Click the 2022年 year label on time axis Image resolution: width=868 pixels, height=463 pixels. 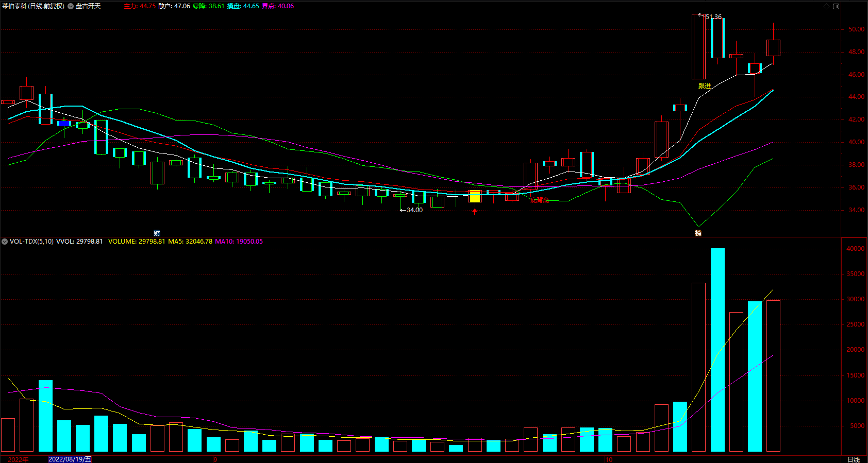coord(19,459)
